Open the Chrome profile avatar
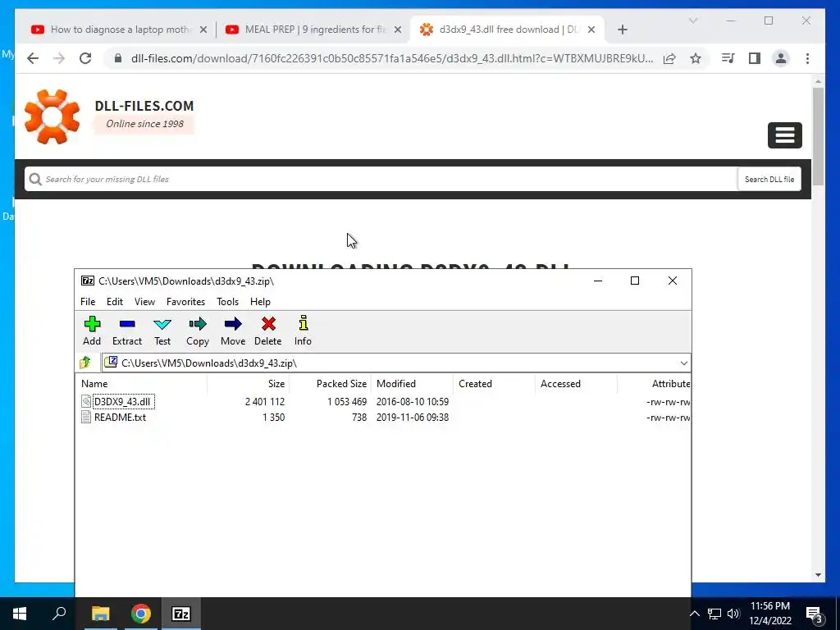The image size is (840, 630). click(x=781, y=58)
